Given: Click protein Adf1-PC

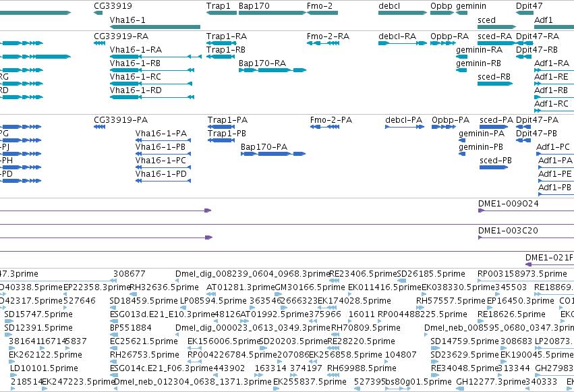Looking at the screenshot, I should coord(555,154).
